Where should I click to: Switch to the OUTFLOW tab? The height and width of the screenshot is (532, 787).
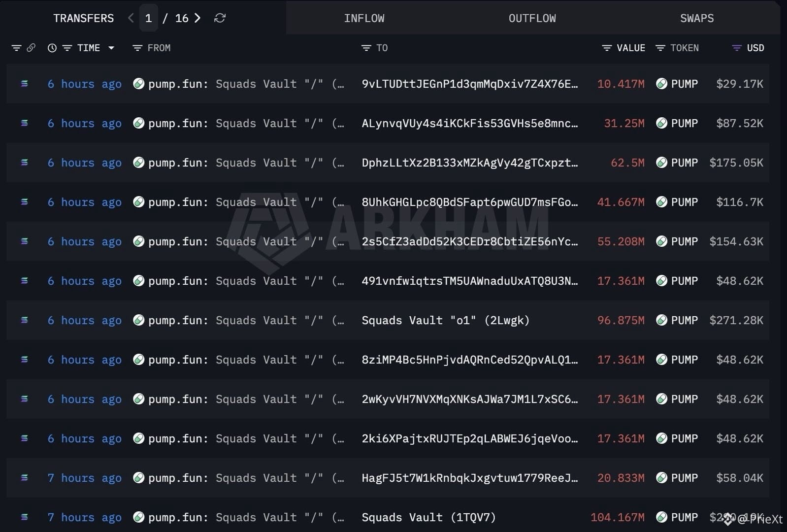click(532, 18)
